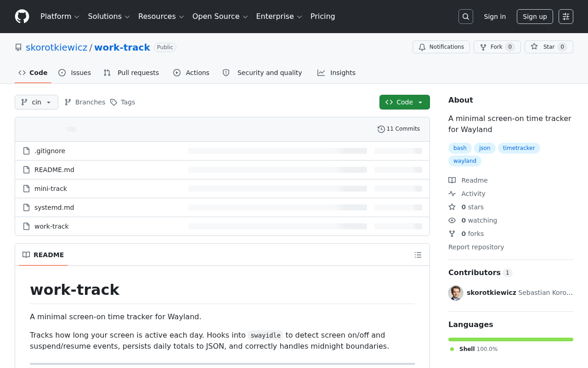Expand the Open Source menu

click(220, 17)
